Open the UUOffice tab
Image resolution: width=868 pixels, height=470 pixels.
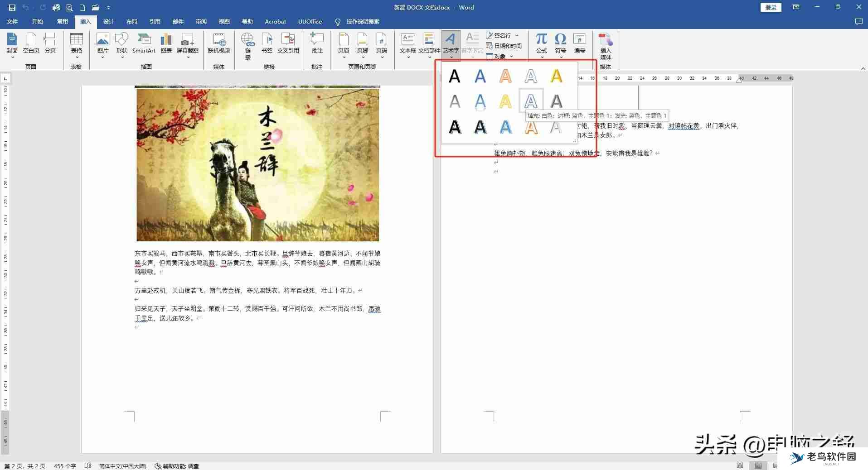tap(310, 21)
